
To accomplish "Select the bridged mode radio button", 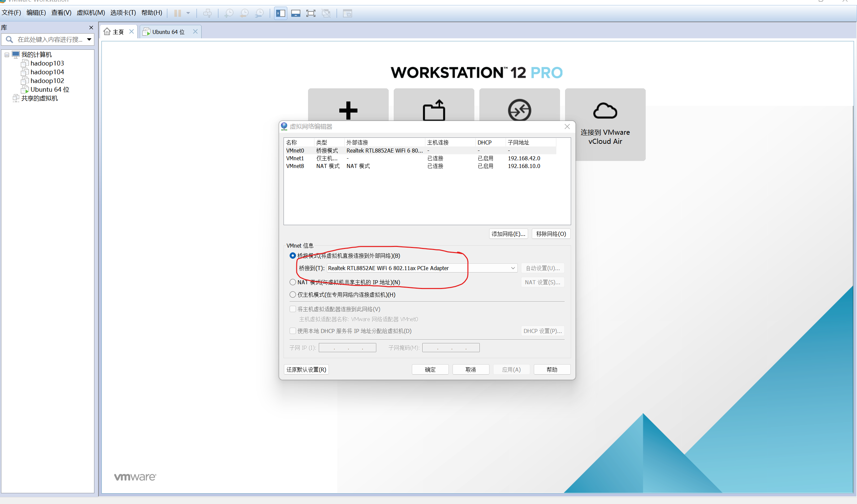I will [x=293, y=255].
